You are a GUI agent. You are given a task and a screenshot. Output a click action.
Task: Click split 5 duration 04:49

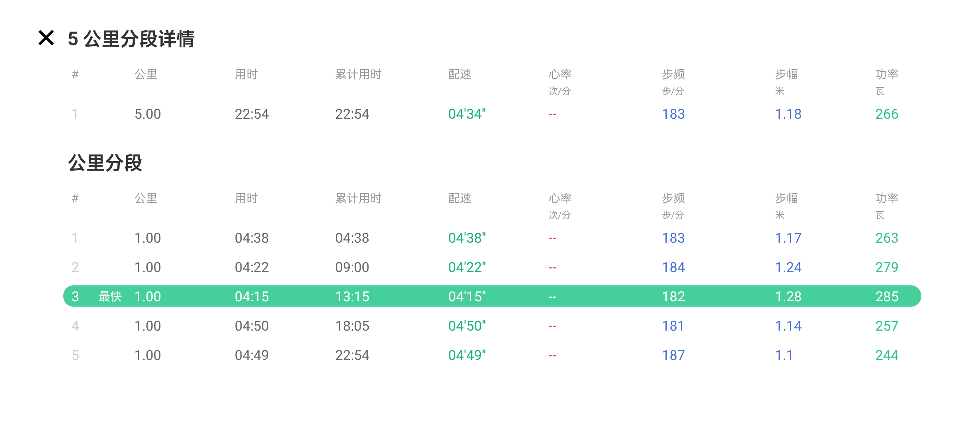[251, 355]
